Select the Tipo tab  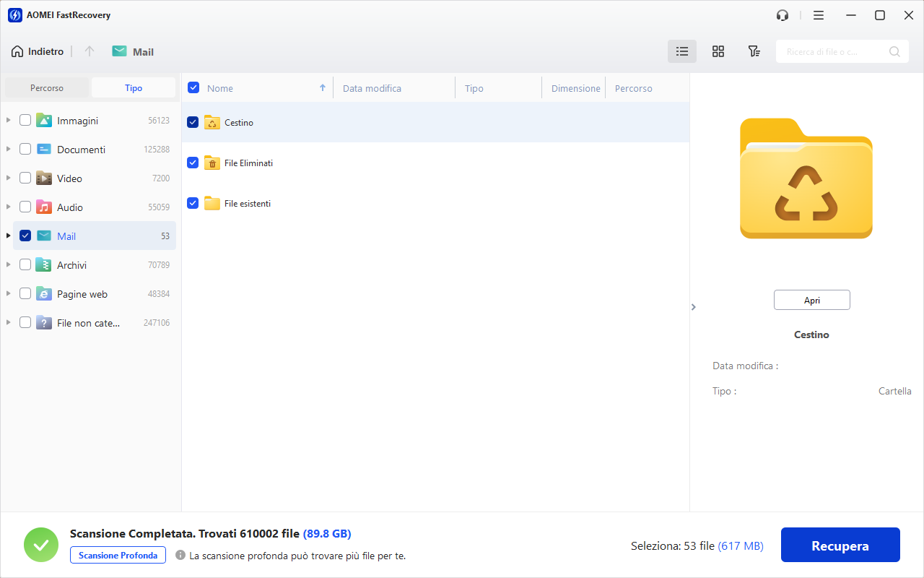click(134, 87)
